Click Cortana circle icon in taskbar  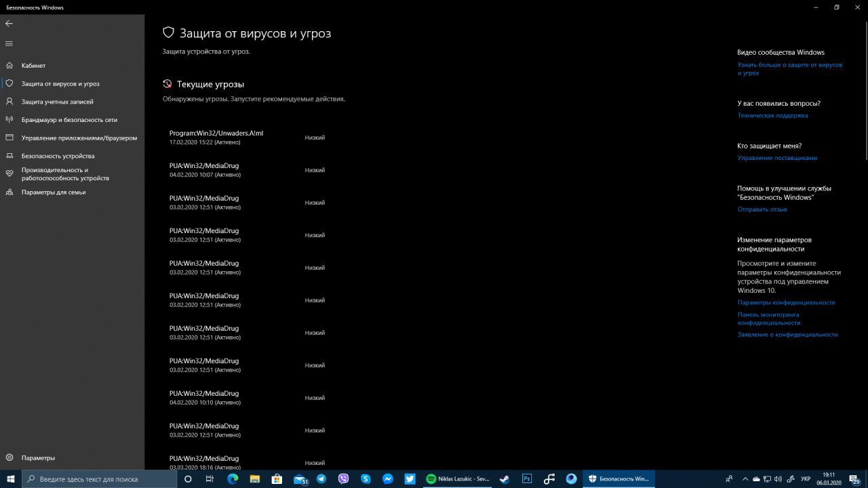[x=189, y=479]
